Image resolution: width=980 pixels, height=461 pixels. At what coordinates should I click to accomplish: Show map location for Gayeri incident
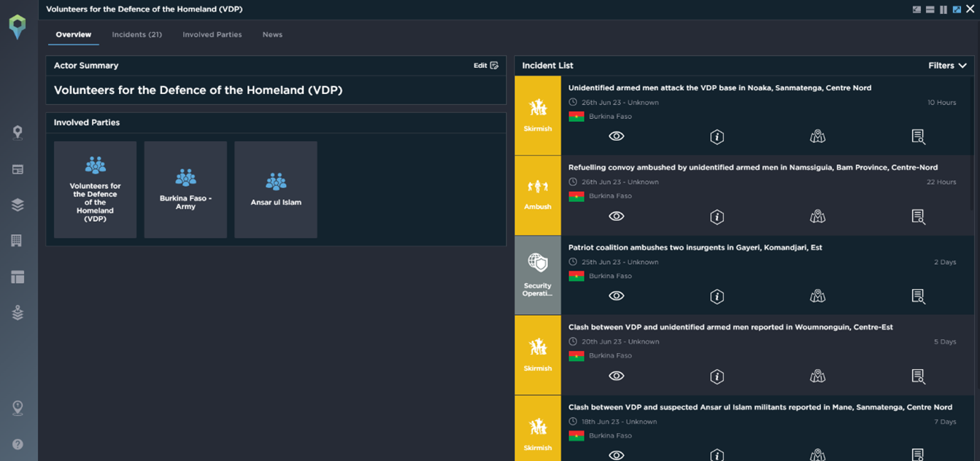point(817,295)
